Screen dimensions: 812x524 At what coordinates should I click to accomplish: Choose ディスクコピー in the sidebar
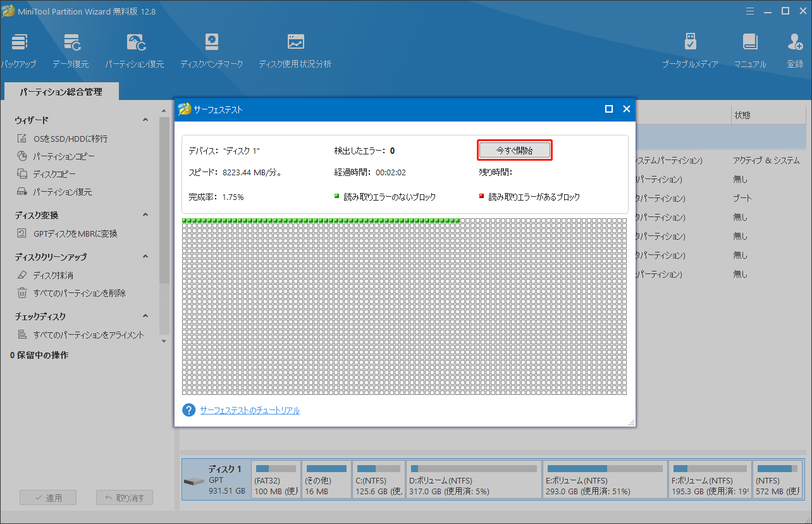pyautogui.click(x=54, y=174)
